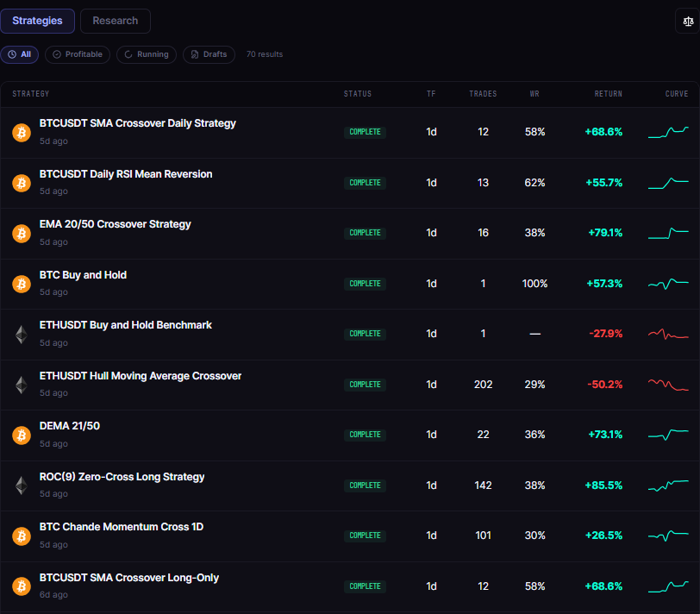Image resolution: width=700 pixels, height=614 pixels.
Task: Open the compare scales icon button
Action: coord(688,21)
